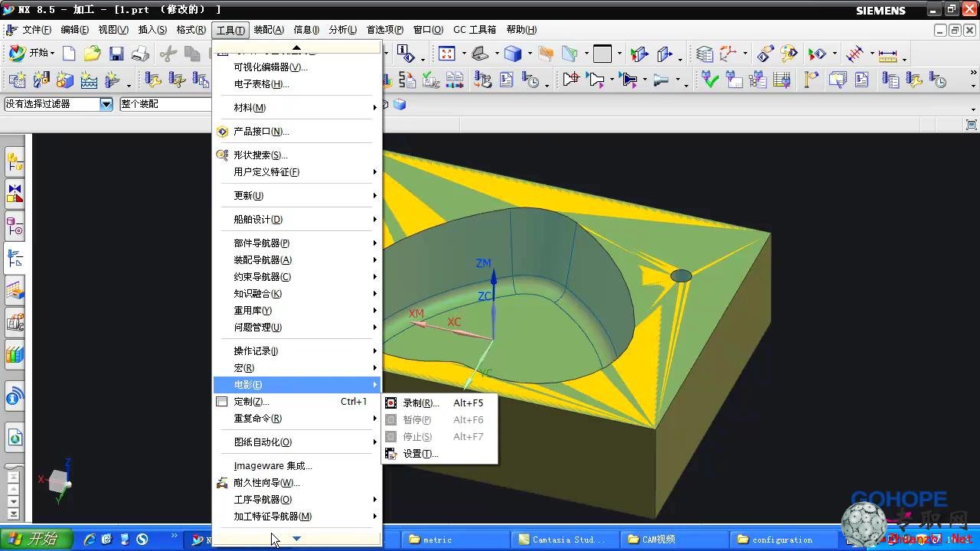Click the Record movie icon in submenu
Image resolution: width=980 pixels, height=551 pixels.
(391, 403)
